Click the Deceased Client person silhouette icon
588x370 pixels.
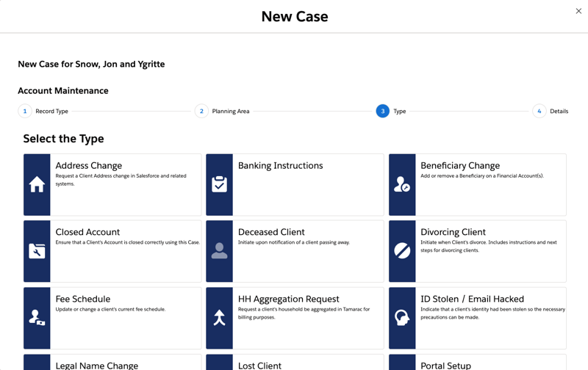(x=219, y=252)
